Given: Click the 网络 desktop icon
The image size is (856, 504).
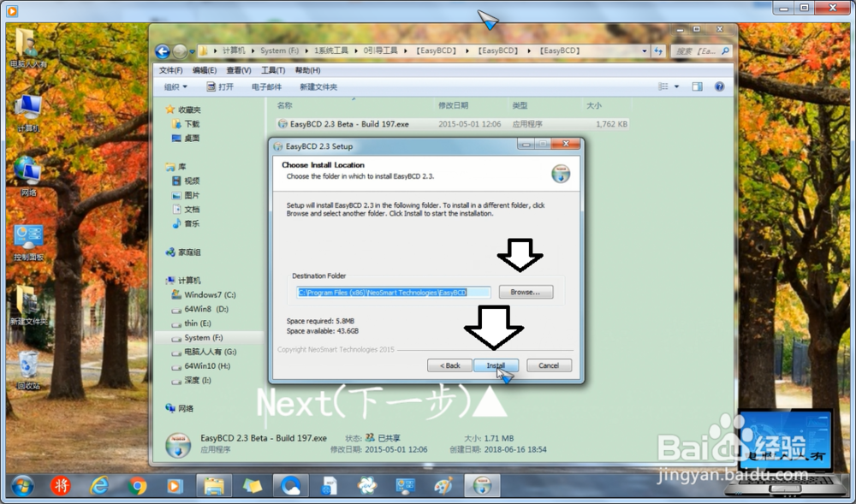Looking at the screenshot, I should [x=28, y=177].
